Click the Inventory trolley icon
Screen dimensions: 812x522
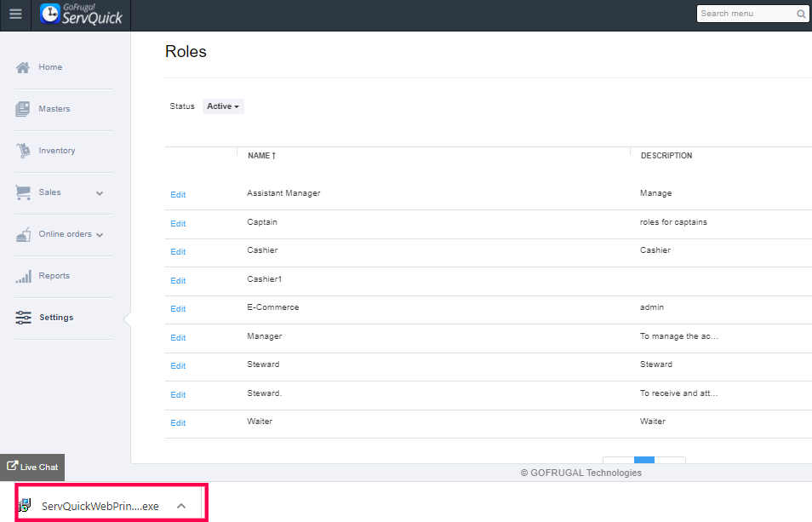coord(23,150)
